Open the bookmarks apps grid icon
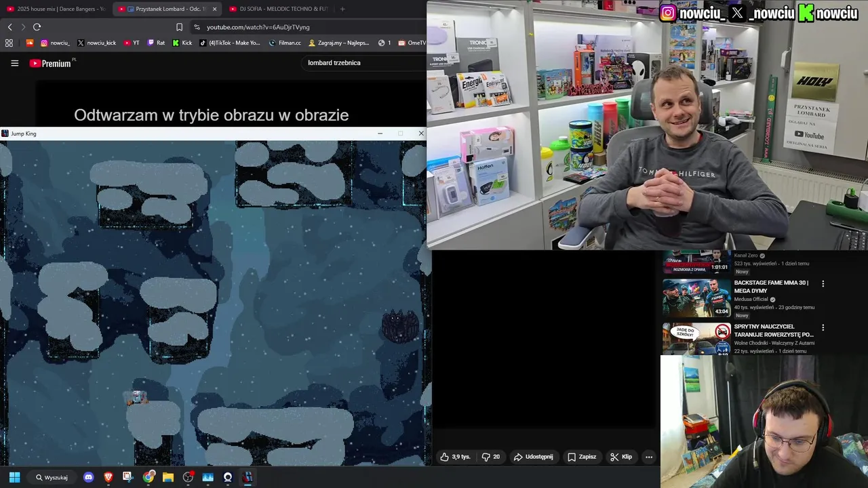This screenshot has height=488, width=868. [9, 43]
